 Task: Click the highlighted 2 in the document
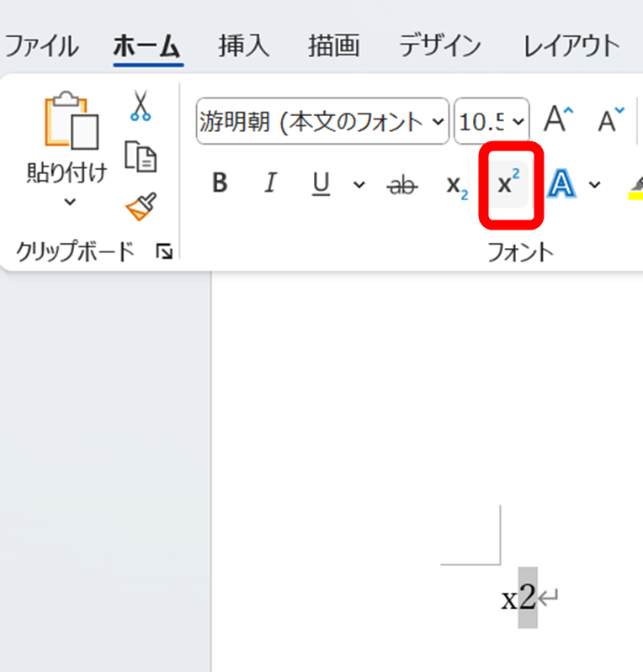tap(528, 598)
